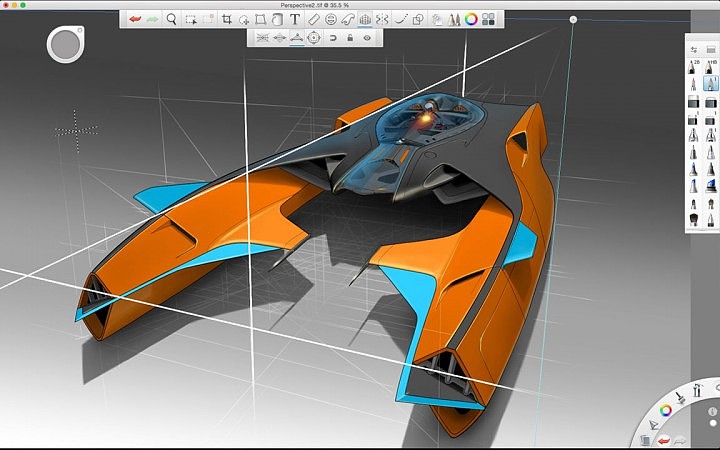Activate the Ruler tool
The width and height of the screenshot is (720, 450).
[314, 18]
